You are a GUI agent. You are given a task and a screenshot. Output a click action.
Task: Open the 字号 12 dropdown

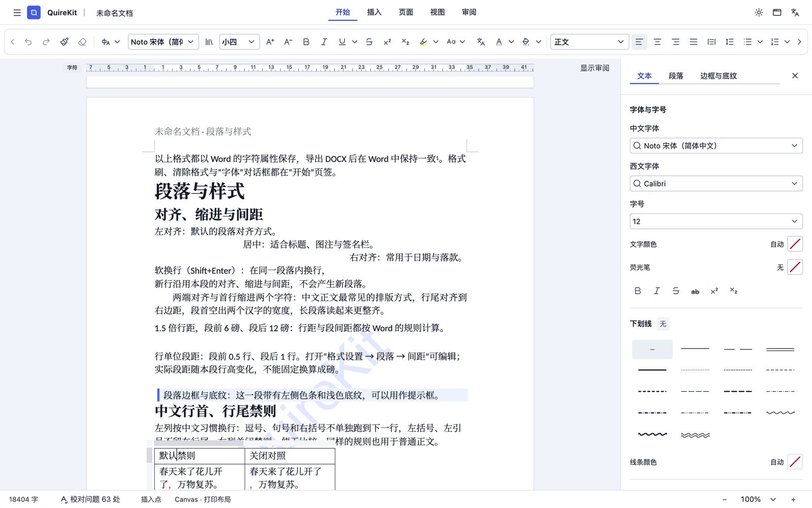pos(716,221)
